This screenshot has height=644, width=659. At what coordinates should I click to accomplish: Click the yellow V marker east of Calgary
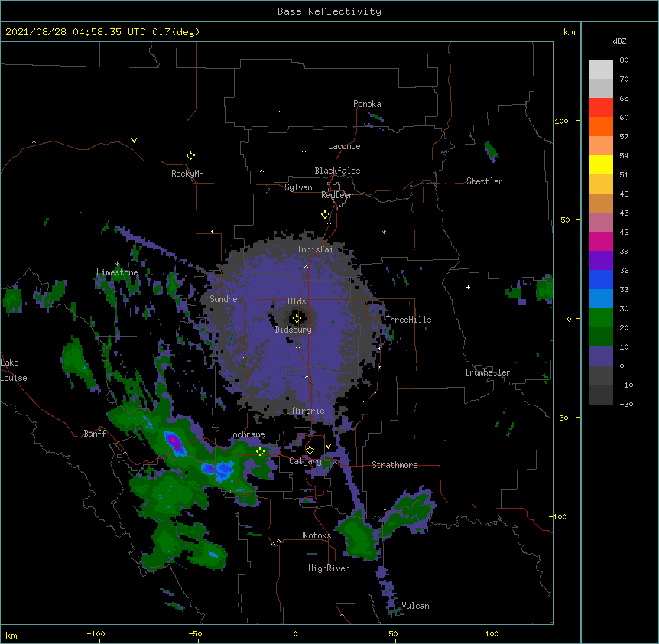pos(328,447)
